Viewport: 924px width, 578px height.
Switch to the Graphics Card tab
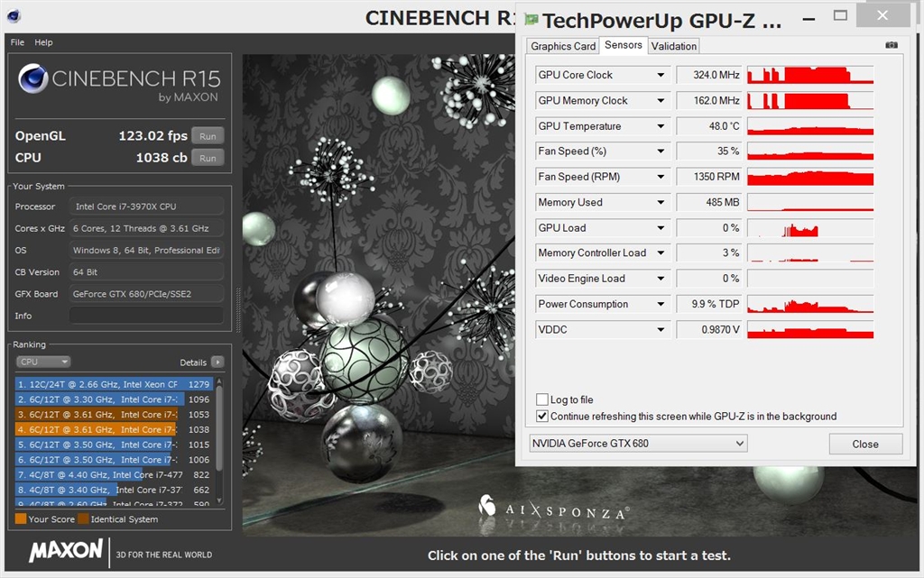[563, 46]
